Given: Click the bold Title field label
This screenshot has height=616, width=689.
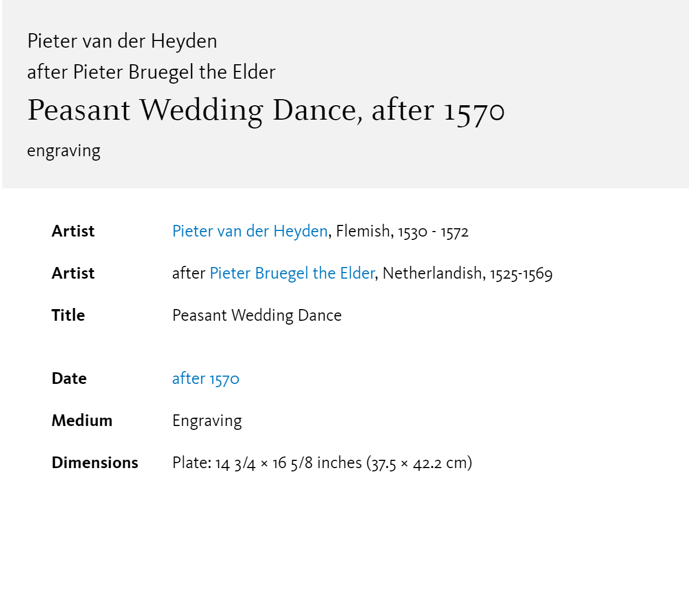Looking at the screenshot, I should [x=68, y=315].
